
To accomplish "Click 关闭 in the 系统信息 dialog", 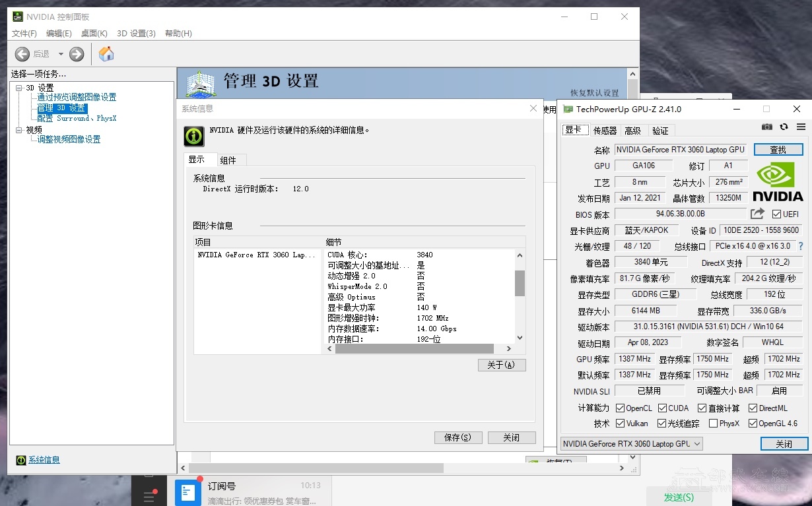I will click(512, 437).
